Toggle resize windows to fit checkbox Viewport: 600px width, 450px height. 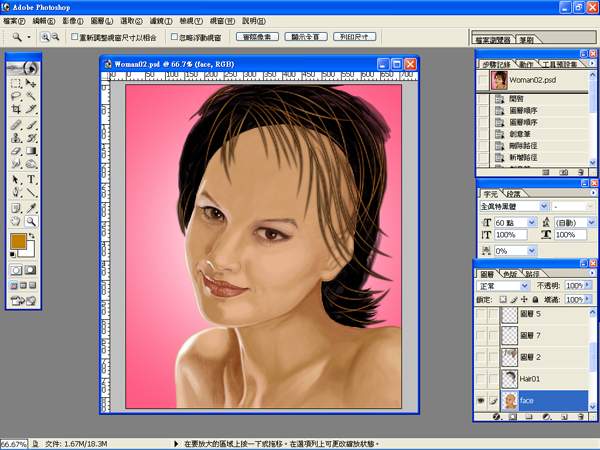click(x=75, y=37)
